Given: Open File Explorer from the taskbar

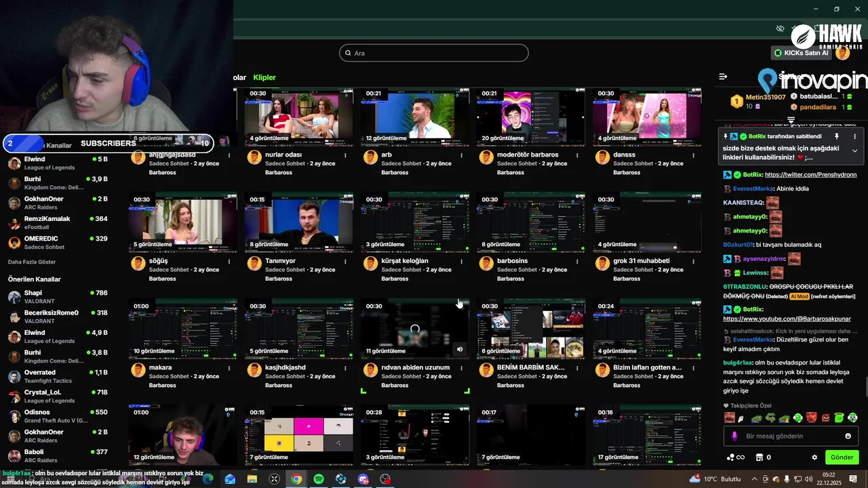Looking at the screenshot, I should (x=252, y=479).
